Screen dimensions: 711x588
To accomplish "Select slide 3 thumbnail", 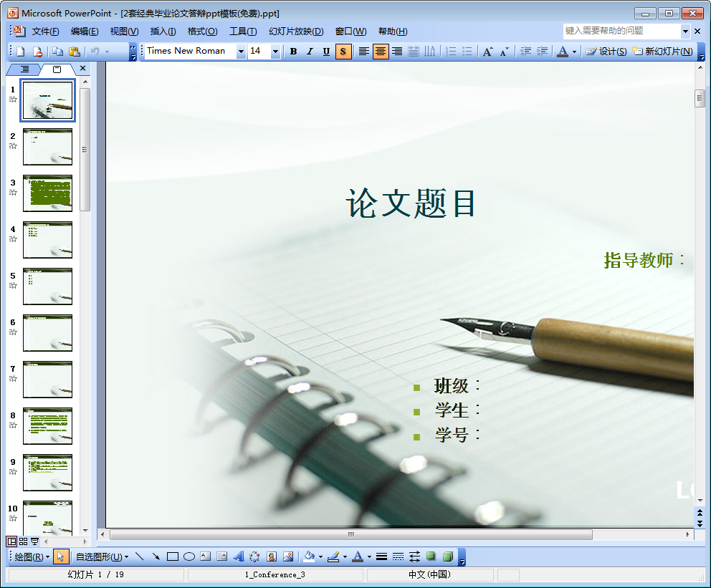I will point(47,193).
